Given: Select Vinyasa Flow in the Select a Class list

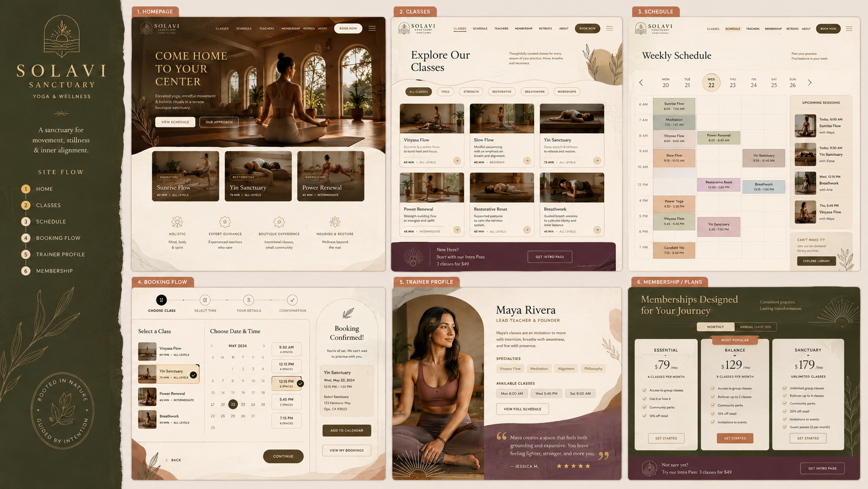Looking at the screenshot, I should coord(169,351).
